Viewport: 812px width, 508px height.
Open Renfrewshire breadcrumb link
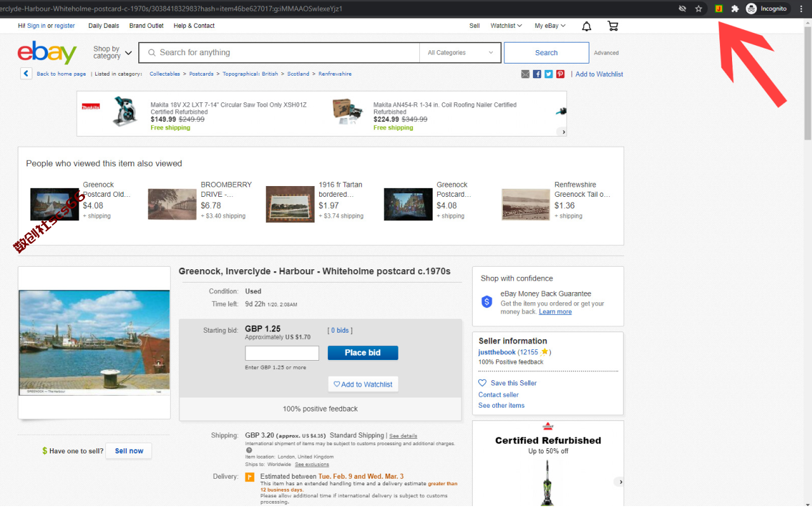tap(335, 74)
